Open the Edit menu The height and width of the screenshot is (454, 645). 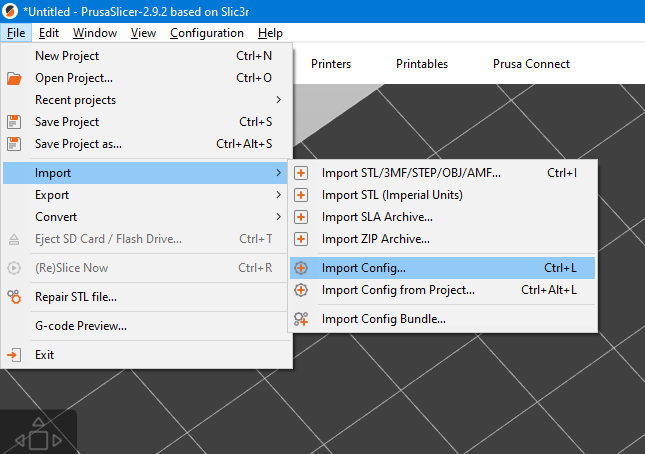click(x=49, y=33)
